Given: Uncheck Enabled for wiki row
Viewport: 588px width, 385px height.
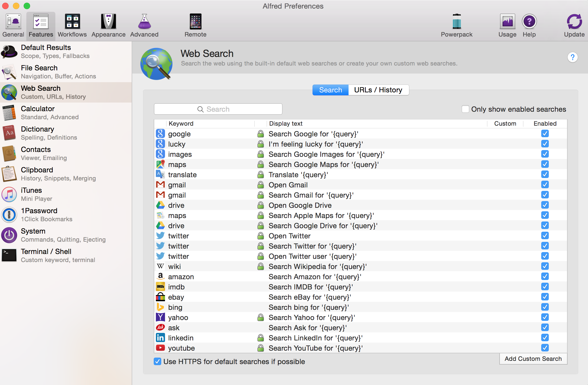Looking at the screenshot, I should pos(545,266).
